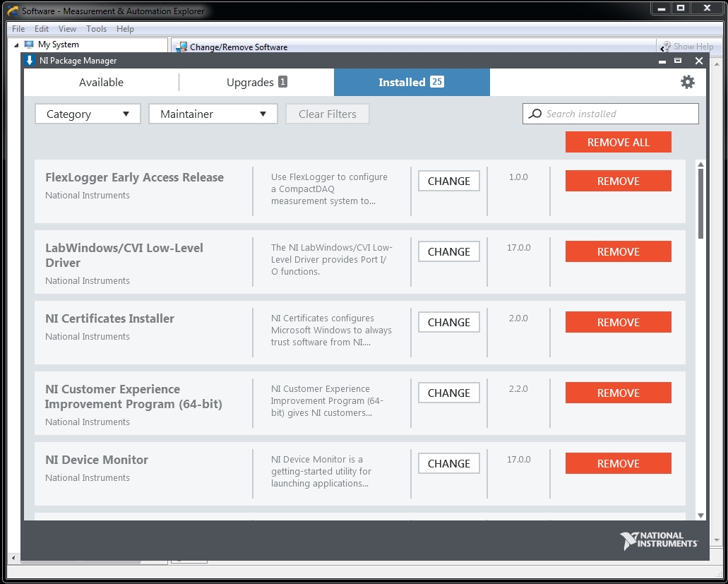Click the package list scroll-up arrow

tap(700, 165)
